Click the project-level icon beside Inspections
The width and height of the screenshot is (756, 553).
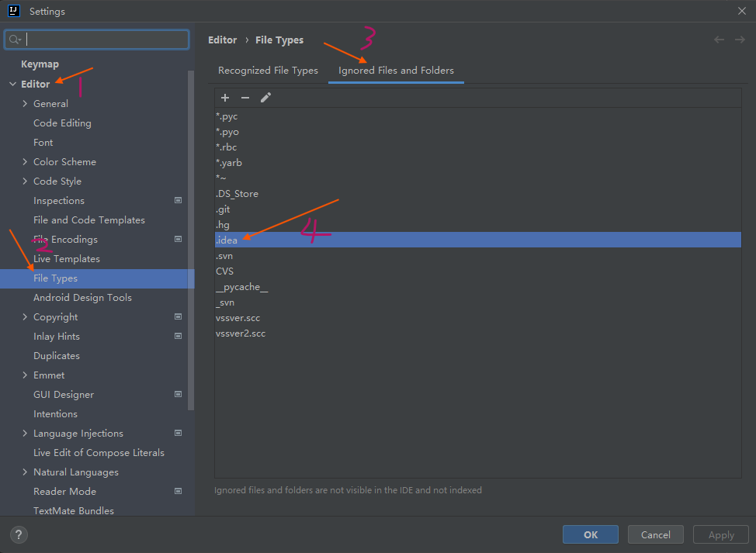point(178,200)
